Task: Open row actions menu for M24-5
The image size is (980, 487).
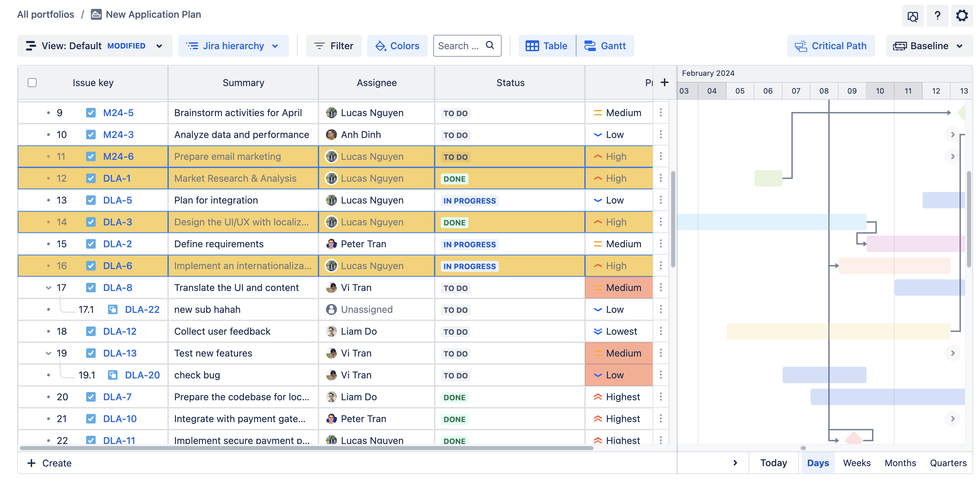Action: click(661, 113)
